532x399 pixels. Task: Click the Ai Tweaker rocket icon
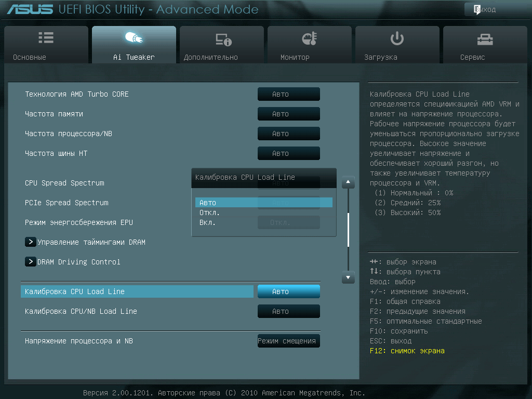coord(134,37)
